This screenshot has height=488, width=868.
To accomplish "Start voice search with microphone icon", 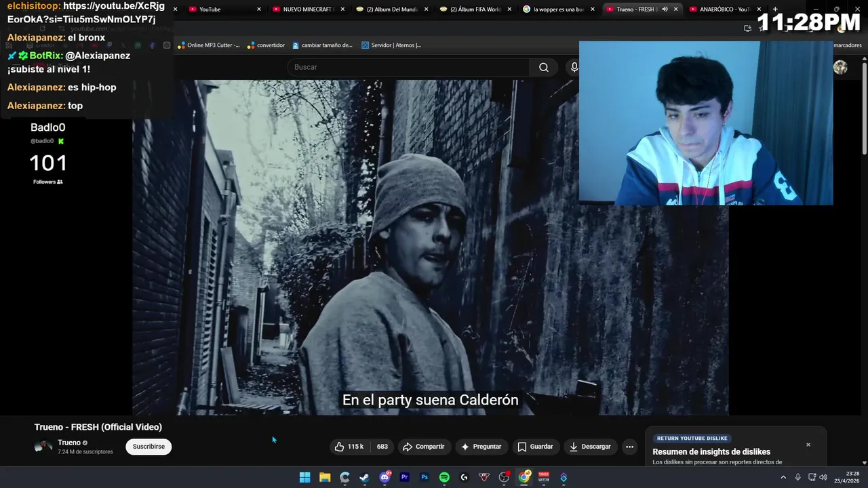I will tap(574, 67).
